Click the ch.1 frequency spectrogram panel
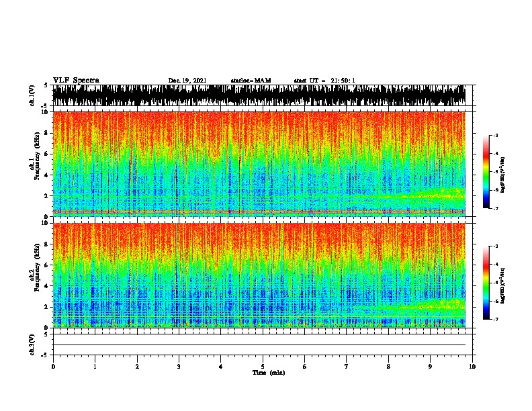The height and width of the screenshot is (411, 532). tap(259, 164)
